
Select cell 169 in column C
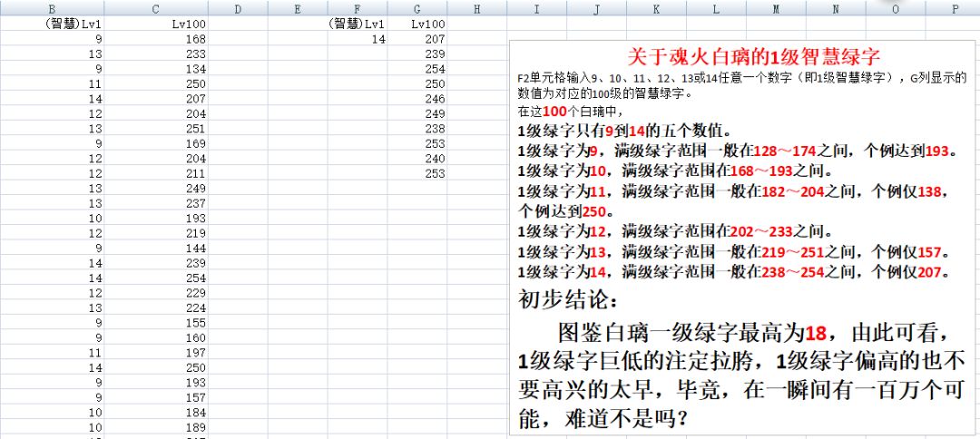[156, 143]
